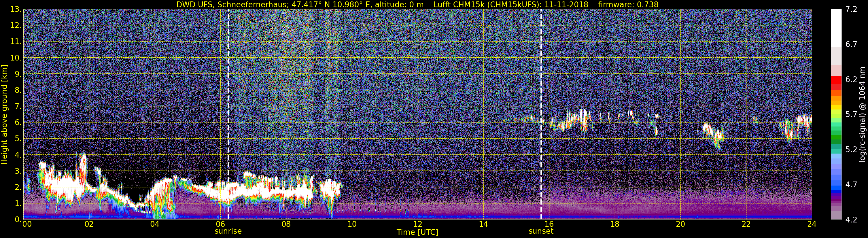The image size is (868, 238).
Task: Click the 'Time [UTC]' axis label
Action: 417,232
